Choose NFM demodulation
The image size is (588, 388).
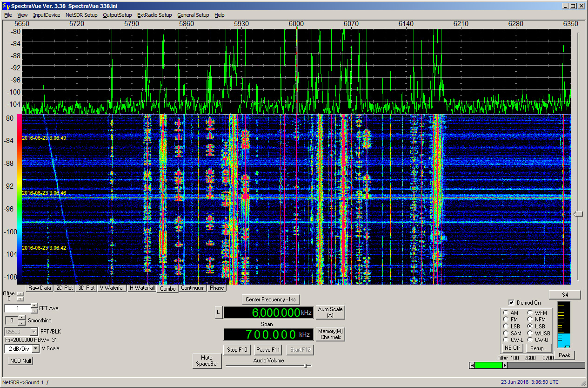[x=530, y=320]
